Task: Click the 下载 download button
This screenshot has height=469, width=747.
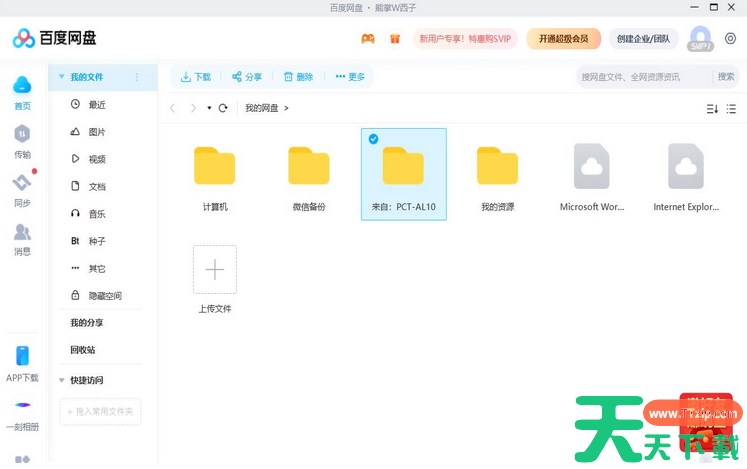Action: [196, 77]
